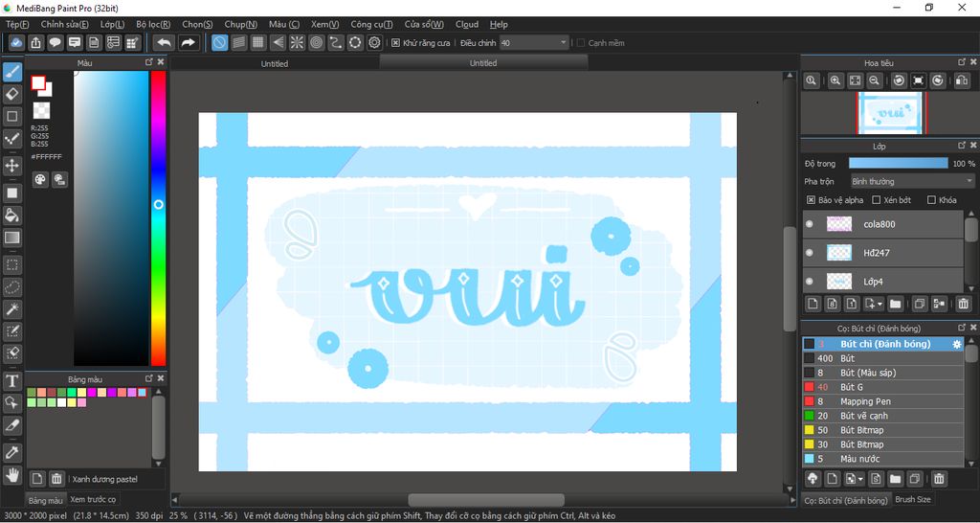Select the Lasso tool
980x523 pixels.
coord(12,287)
